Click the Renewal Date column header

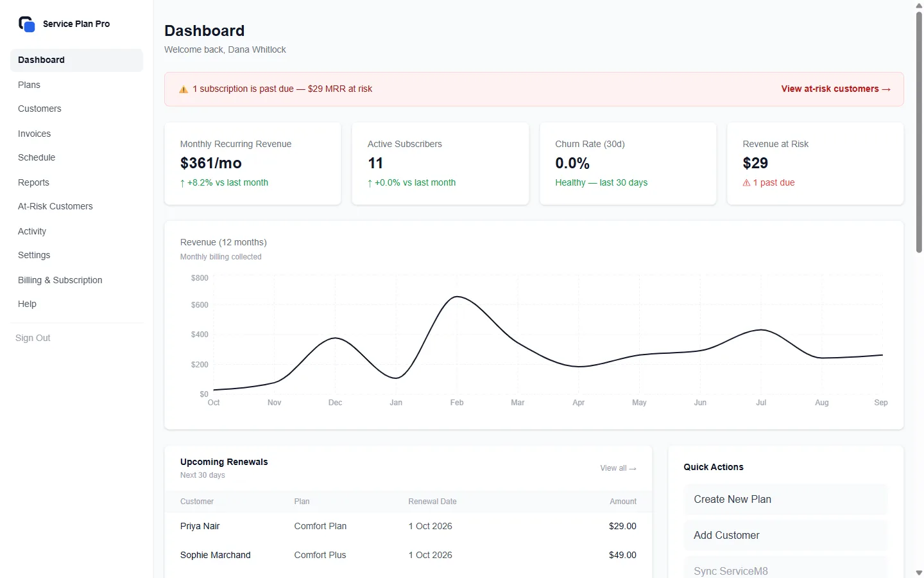coord(432,502)
